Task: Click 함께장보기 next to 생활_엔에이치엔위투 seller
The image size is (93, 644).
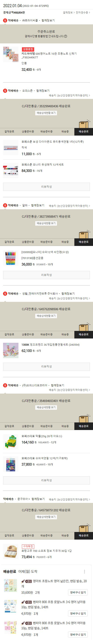Action: click(68, 294)
